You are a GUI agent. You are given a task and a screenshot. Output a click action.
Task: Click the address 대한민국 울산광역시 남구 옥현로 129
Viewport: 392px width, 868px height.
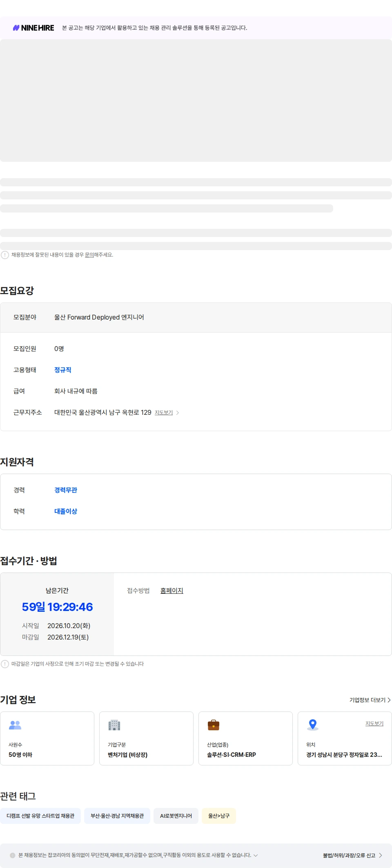click(x=103, y=412)
